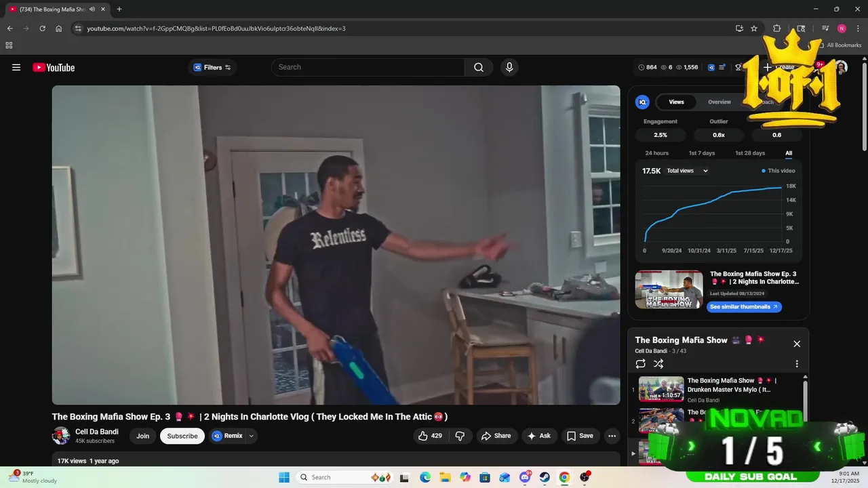The image size is (868, 488).
Task: Open Steam from taskbar
Action: coord(545,477)
